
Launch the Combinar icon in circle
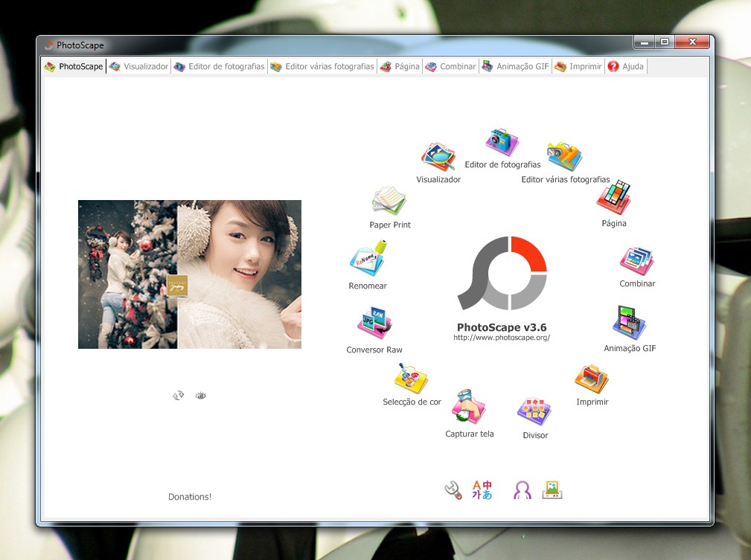pos(637,261)
